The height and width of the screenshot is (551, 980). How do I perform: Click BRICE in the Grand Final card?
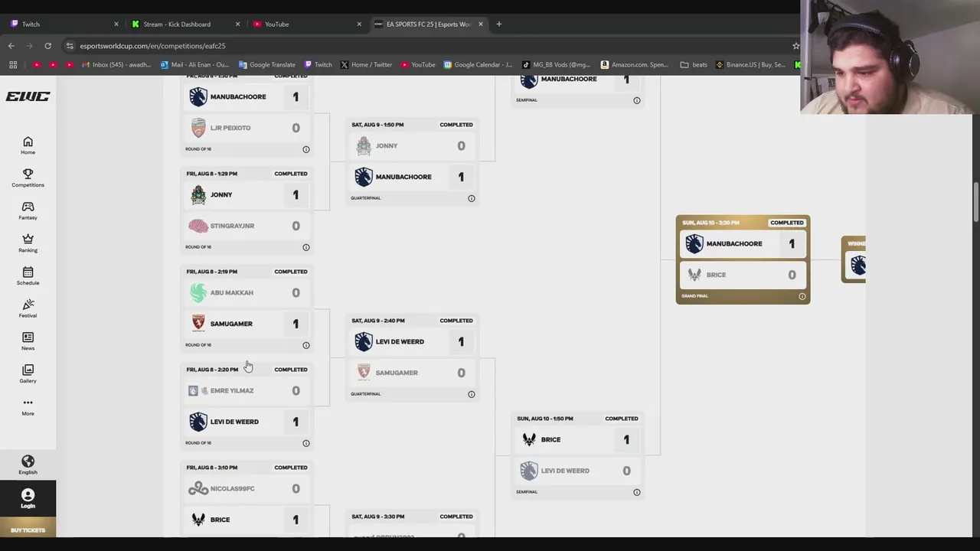coord(716,275)
